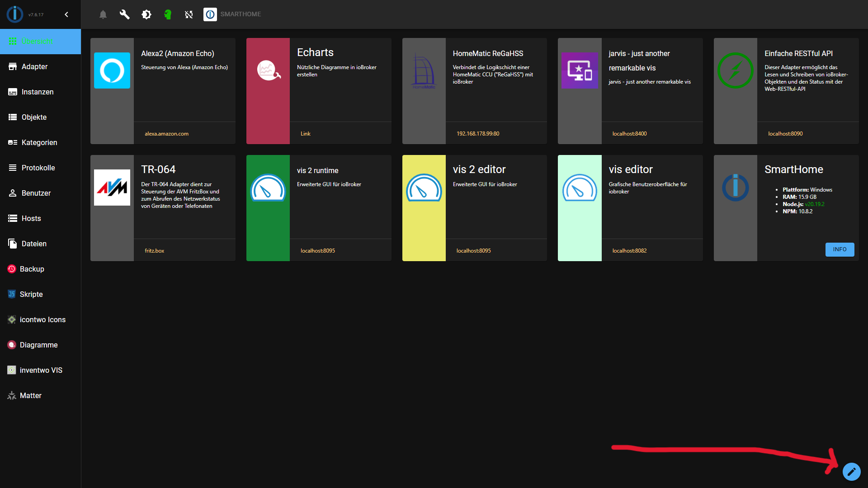Open the Instanzen section

pos(40,92)
